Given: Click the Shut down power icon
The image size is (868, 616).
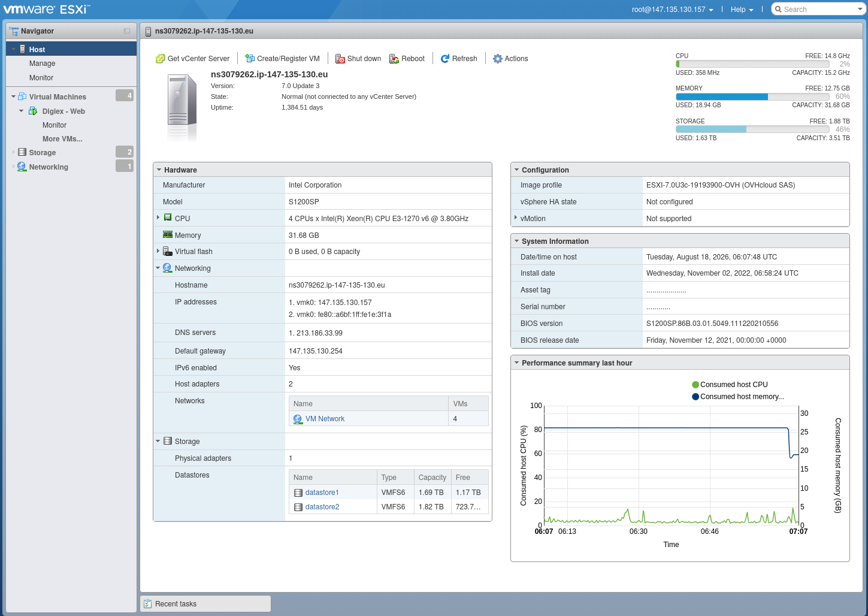Looking at the screenshot, I should pos(340,59).
